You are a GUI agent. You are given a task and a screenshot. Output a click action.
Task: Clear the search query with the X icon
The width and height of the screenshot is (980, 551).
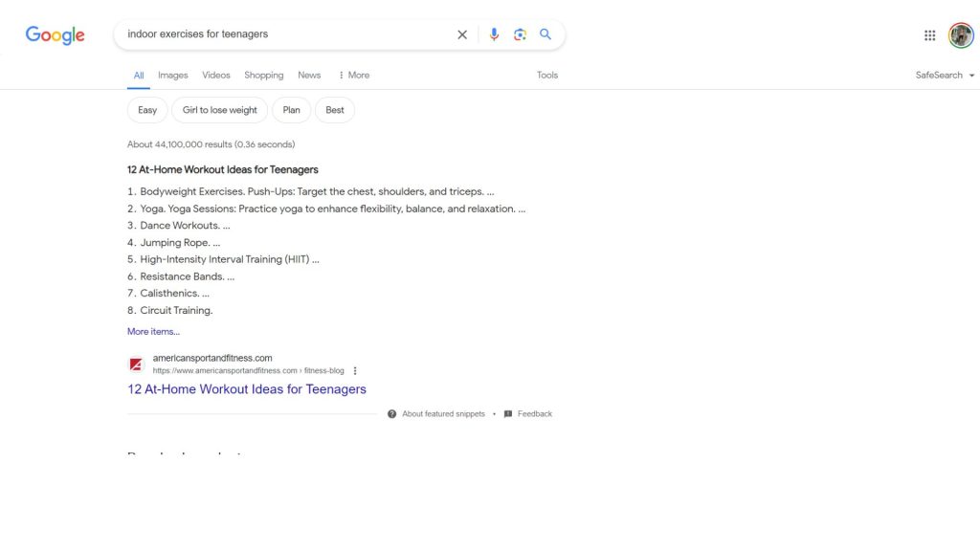click(462, 35)
